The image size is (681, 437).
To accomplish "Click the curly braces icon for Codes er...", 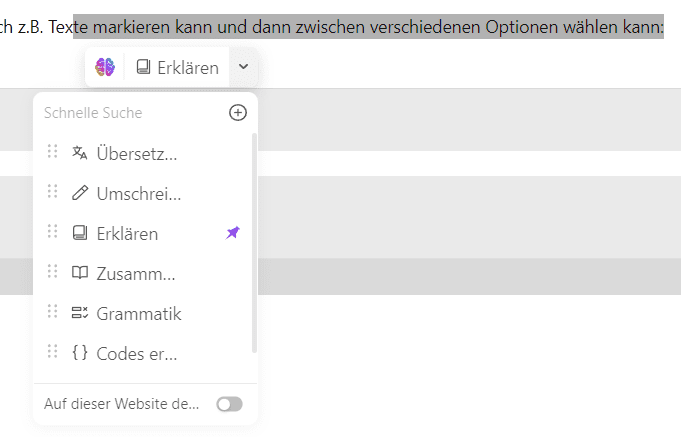I will pyautogui.click(x=79, y=353).
